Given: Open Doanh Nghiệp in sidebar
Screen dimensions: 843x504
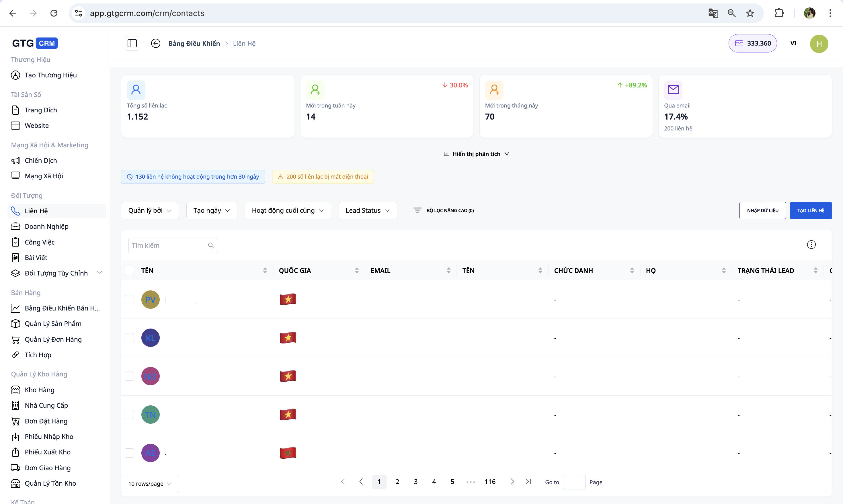Looking at the screenshot, I should pyautogui.click(x=46, y=226).
